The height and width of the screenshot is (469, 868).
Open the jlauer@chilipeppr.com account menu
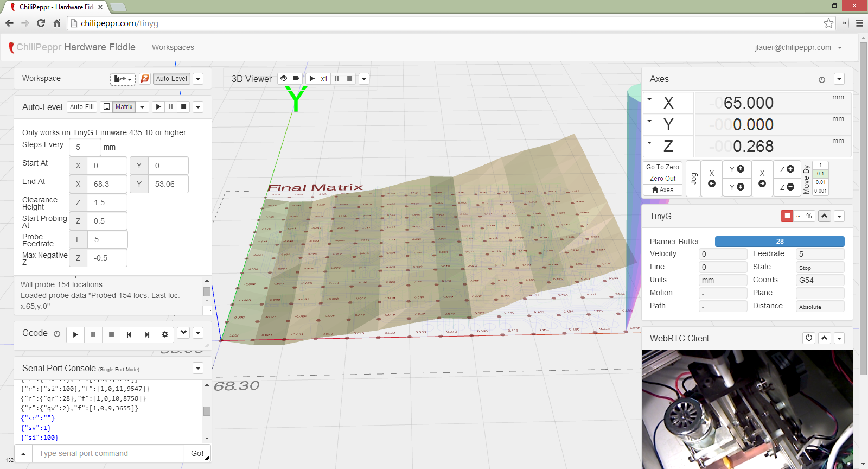(798, 47)
